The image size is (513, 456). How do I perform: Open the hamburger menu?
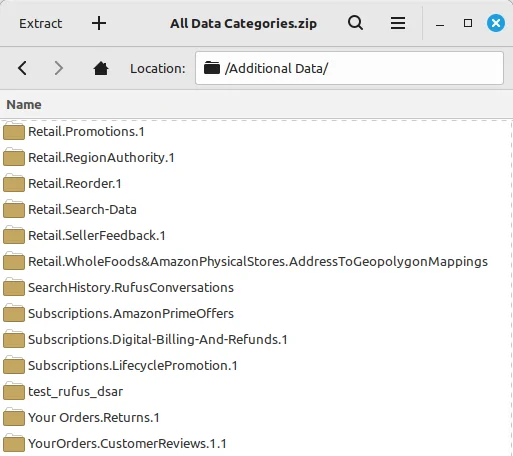coord(398,23)
